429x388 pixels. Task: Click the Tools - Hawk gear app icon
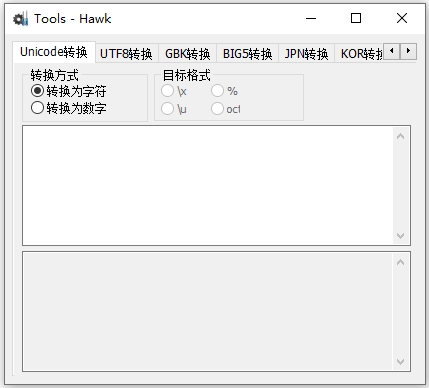tap(20, 19)
